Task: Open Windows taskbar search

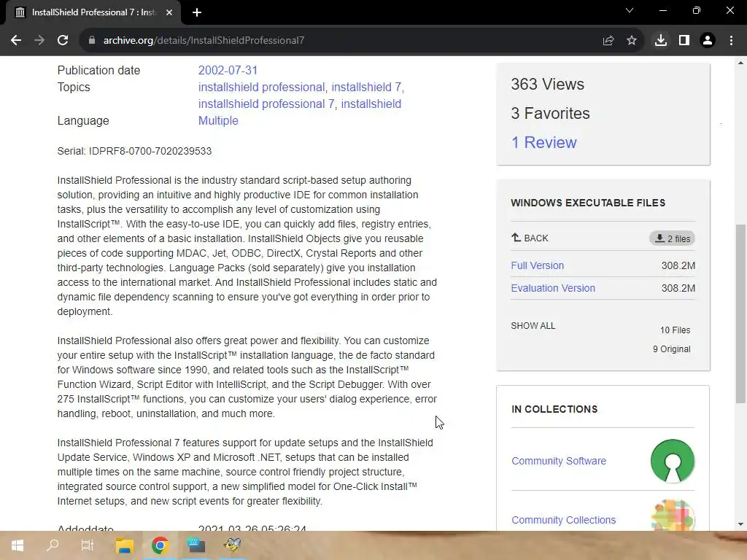Action: pos(53,545)
